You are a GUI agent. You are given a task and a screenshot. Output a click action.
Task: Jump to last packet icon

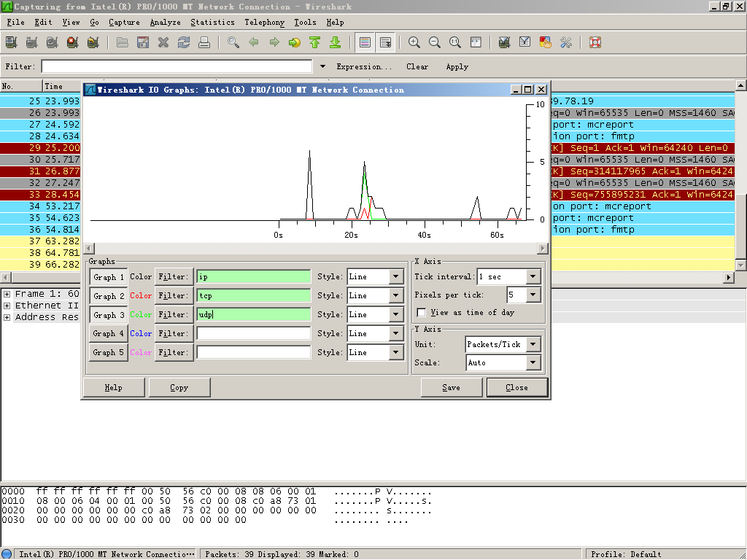(336, 42)
